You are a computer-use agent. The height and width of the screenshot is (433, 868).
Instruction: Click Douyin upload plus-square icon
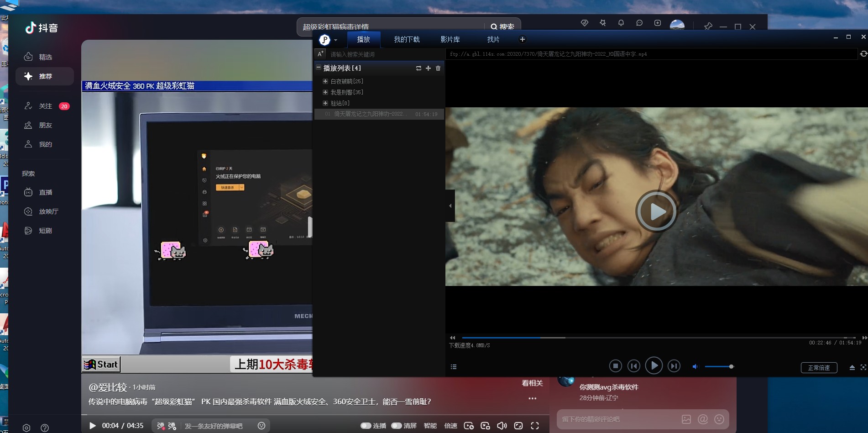(x=658, y=23)
